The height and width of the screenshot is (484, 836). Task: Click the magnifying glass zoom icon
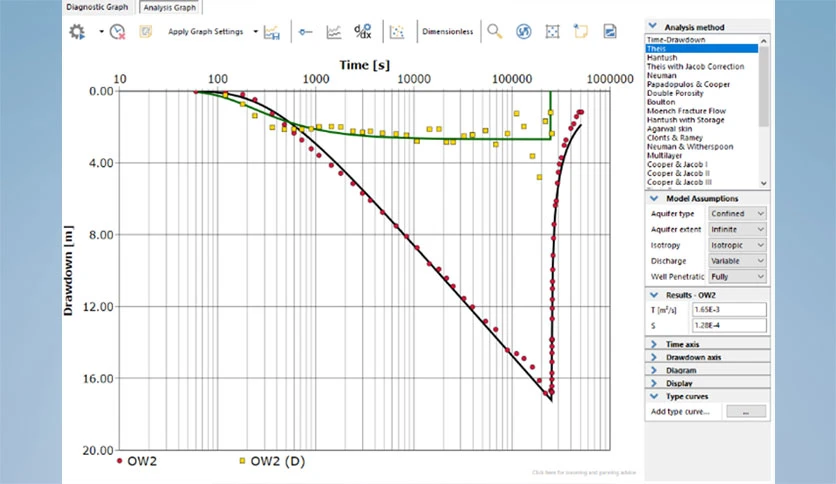coord(495,31)
